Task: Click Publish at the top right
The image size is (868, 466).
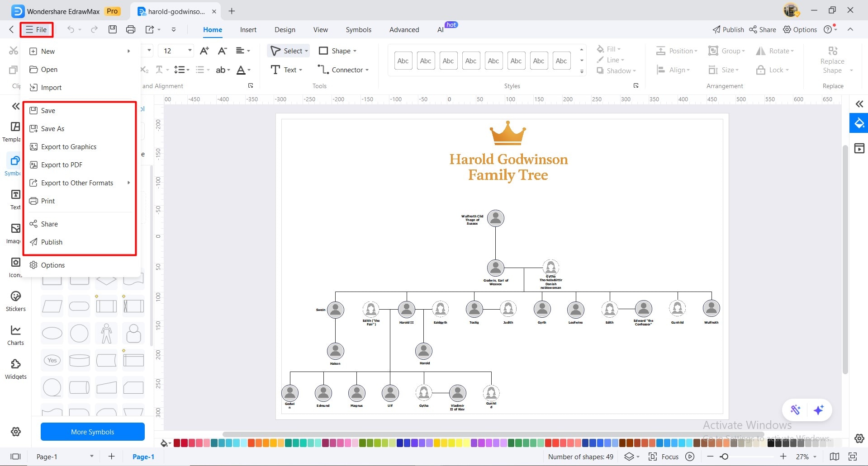Action: point(727,29)
